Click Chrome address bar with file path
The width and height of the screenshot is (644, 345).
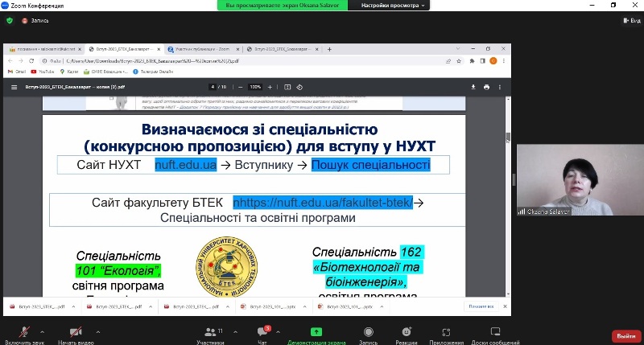click(242, 60)
